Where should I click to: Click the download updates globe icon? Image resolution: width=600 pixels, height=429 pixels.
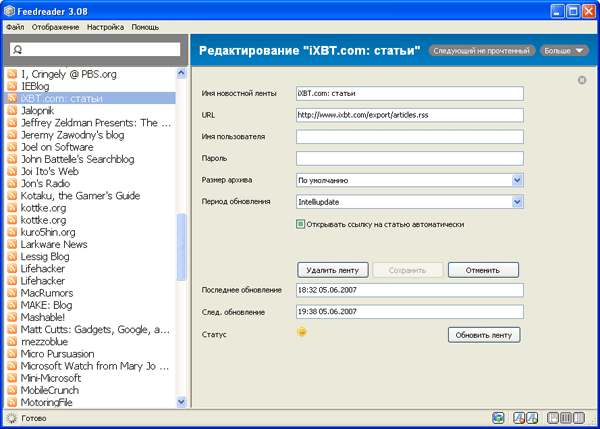(x=498, y=418)
